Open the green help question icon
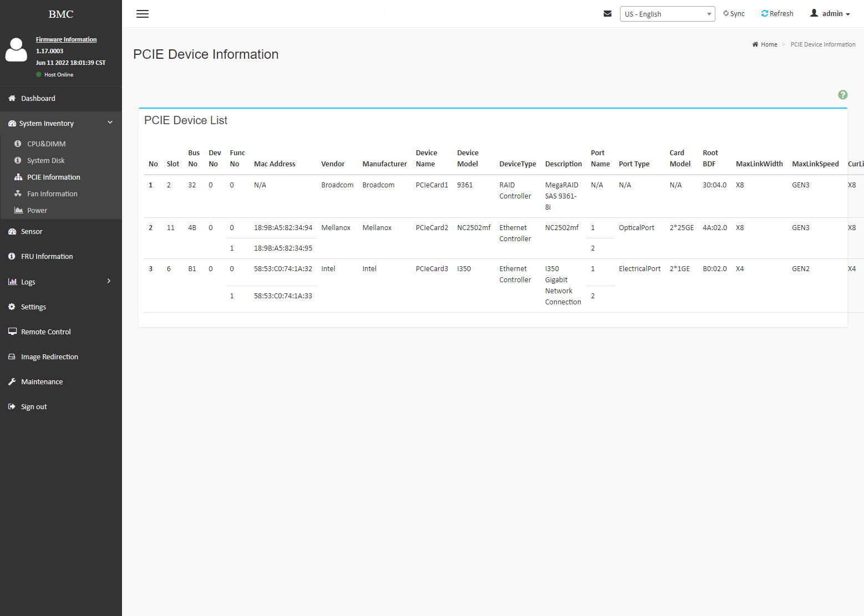 tap(842, 95)
